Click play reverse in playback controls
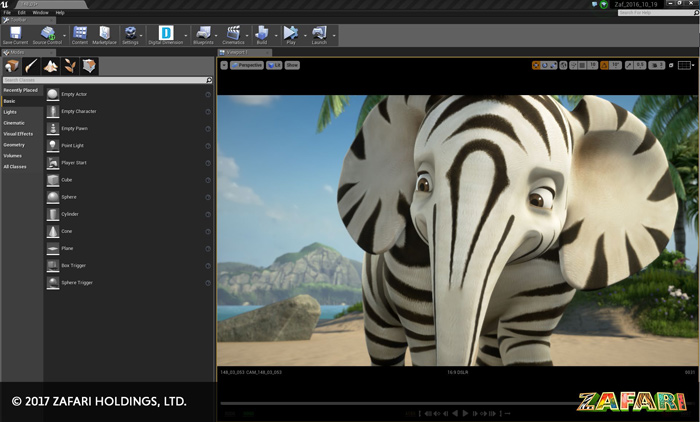Screen dimensions: 700x422 click(x=455, y=414)
